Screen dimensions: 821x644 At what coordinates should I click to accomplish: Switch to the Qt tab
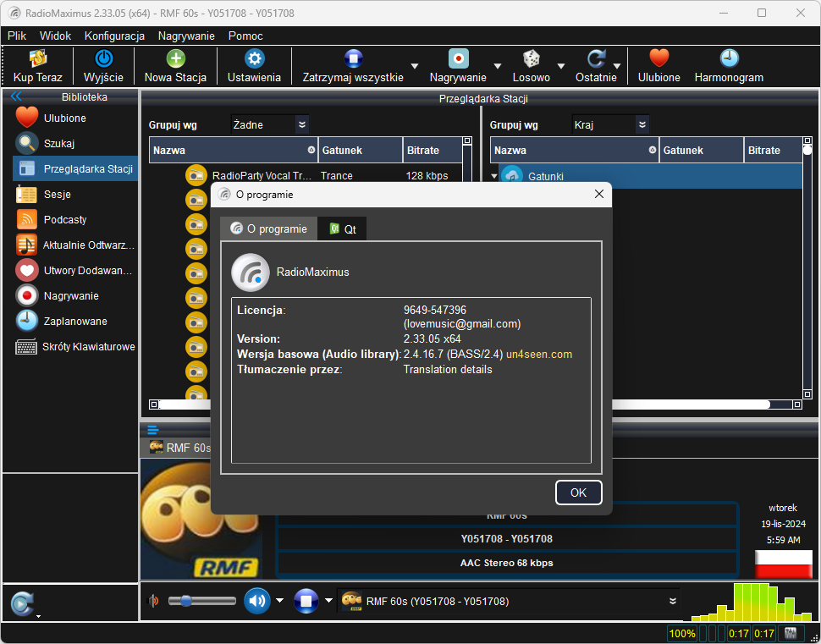[343, 228]
